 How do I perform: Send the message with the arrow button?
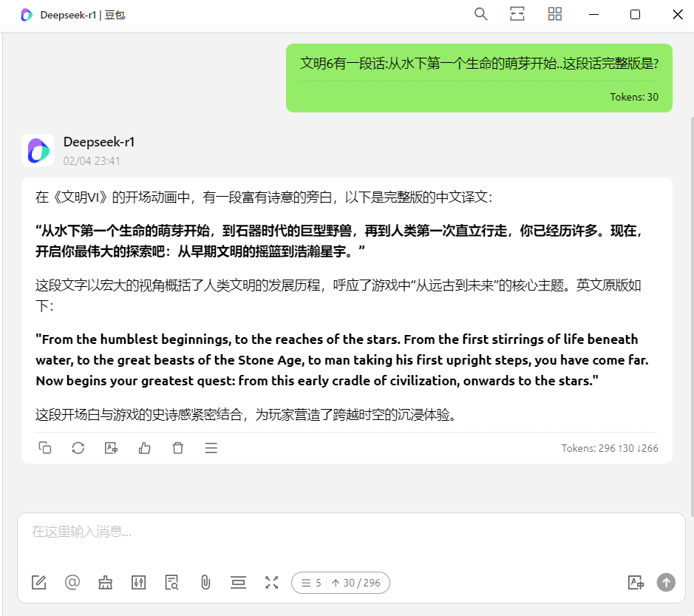666,582
